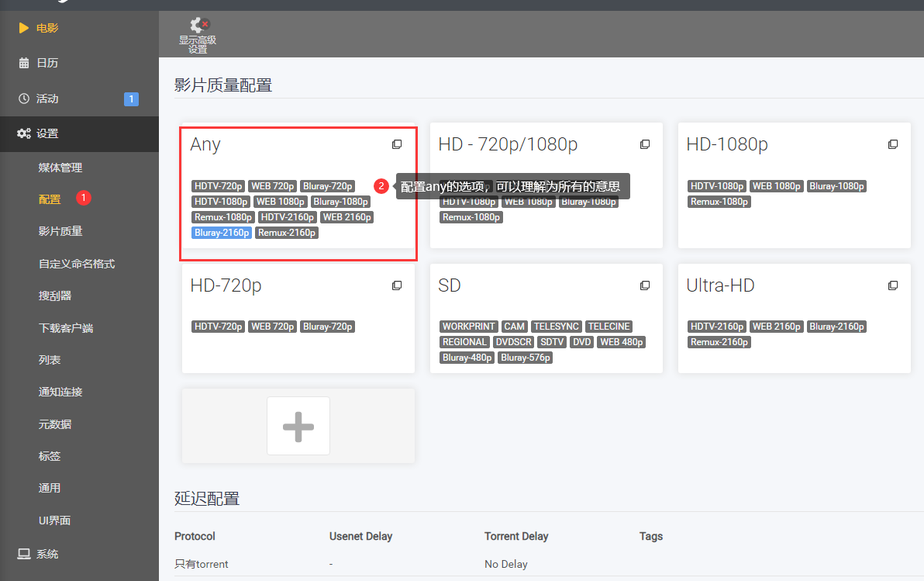Screen dimensions: 924x581
Task: Open 列表 lists settings page
Action: pyautogui.click(x=50, y=360)
